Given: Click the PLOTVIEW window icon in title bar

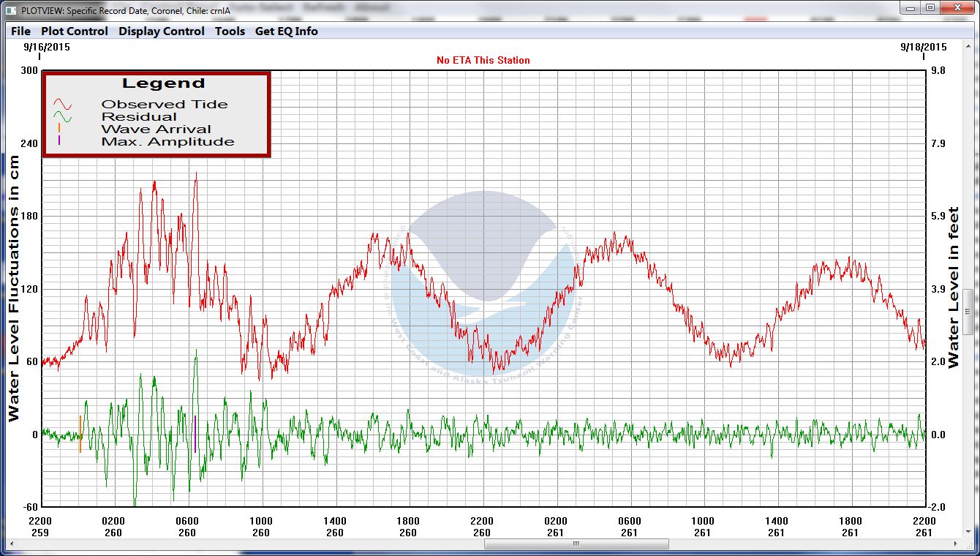Looking at the screenshot, I should (11, 10).
